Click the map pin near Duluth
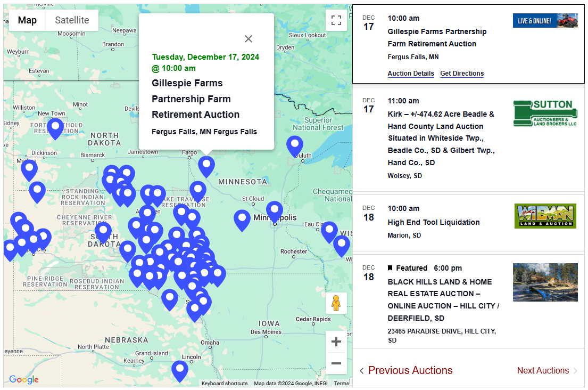 tap(295, 145)
